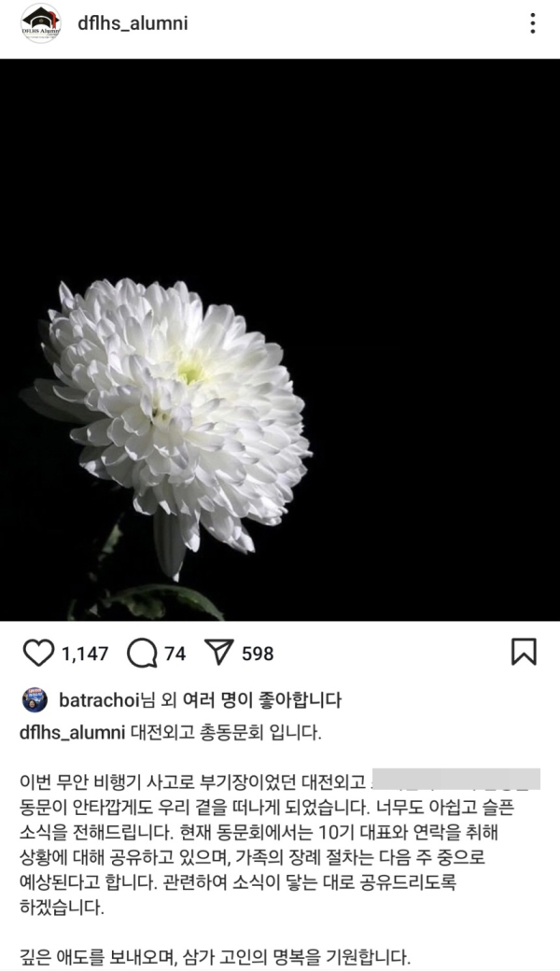Toggle the bookmark save icon
560x972 pixels.
[524, 652]
